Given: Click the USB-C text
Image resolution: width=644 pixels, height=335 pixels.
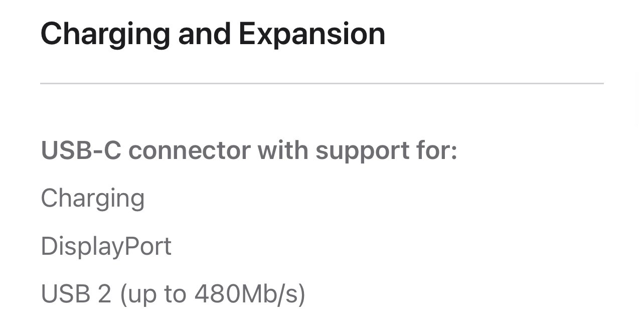Looking at the screenshot, I should coord(81,150).
